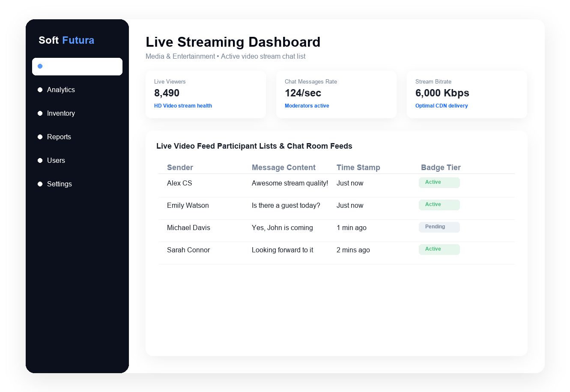Click the Message Content column header
This screenshot has width=570, height=392.
[x=284, y=168]
